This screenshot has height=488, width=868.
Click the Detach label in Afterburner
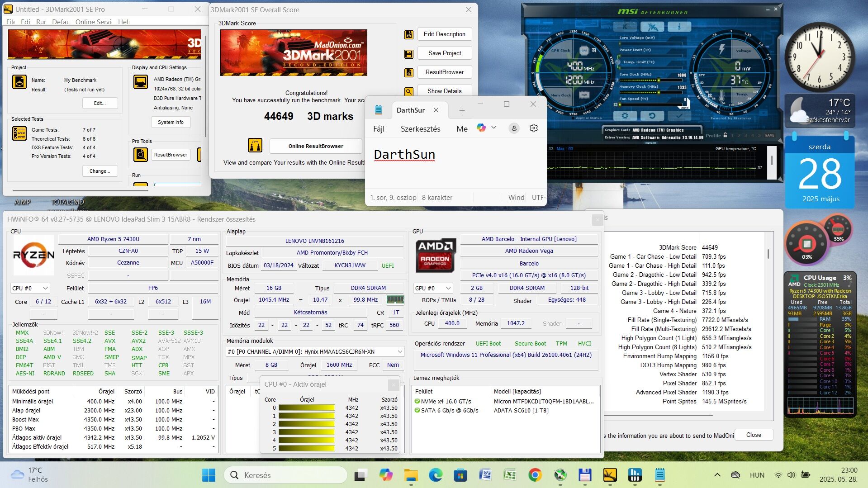click(650, 143)
